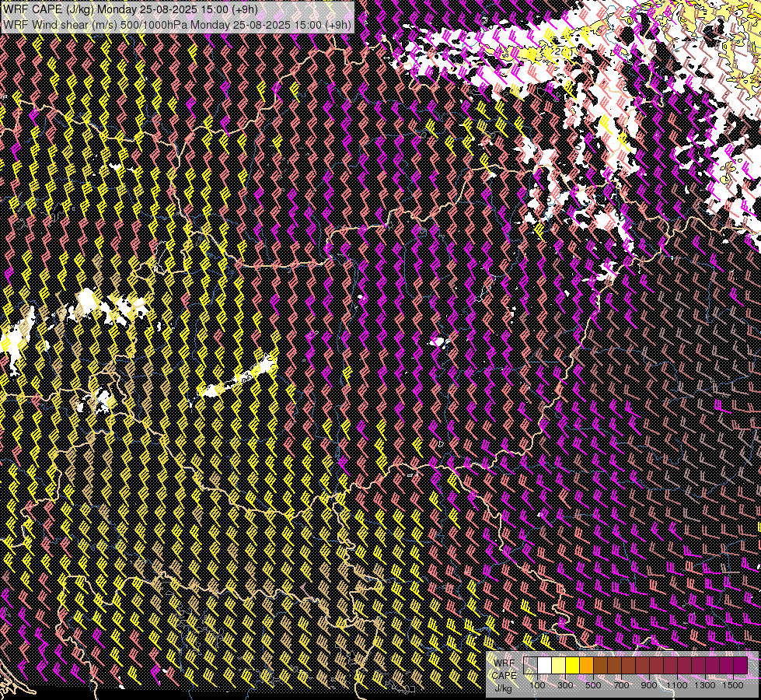This screenshot has height=700, width=761.
Task: Click the "100" legend scale label
Action: click(537, 685)
